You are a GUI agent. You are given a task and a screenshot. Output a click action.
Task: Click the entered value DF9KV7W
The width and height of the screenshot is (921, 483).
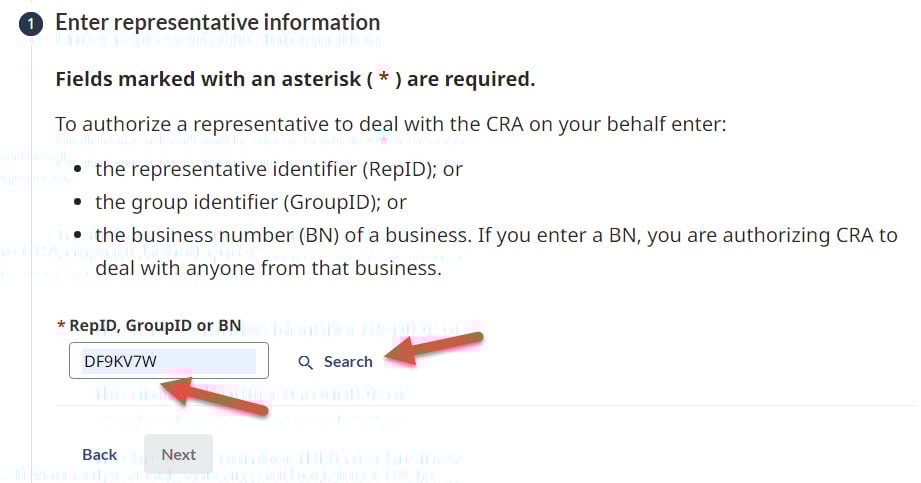click(x=120, y=361)
